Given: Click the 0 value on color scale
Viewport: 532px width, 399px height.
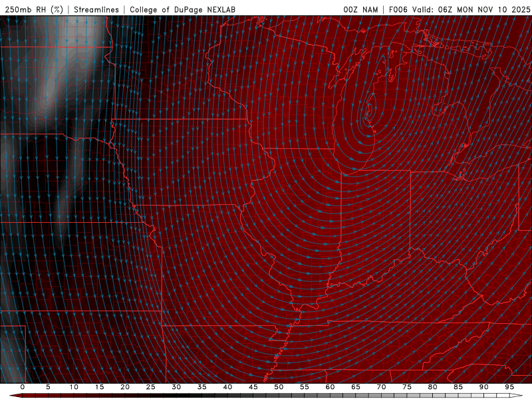Looking at the screenshot, I should pos(23,387).
